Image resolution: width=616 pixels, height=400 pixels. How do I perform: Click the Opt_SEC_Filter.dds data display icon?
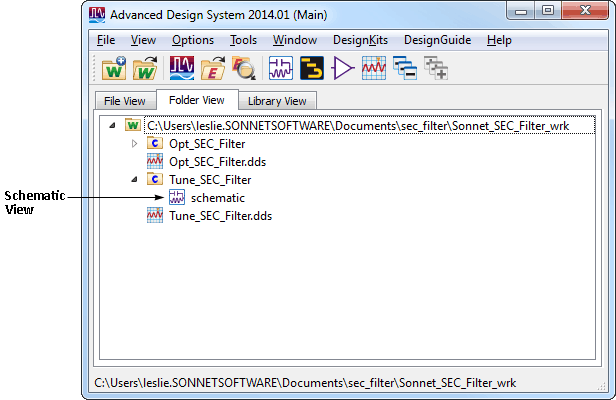pos(155,161)
